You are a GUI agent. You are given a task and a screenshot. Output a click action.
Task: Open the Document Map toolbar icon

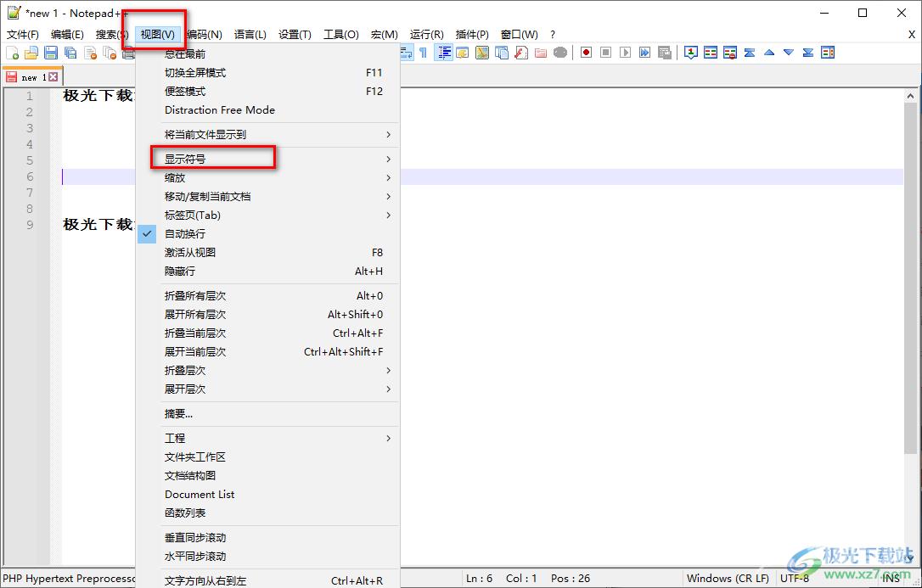point(482,53)
